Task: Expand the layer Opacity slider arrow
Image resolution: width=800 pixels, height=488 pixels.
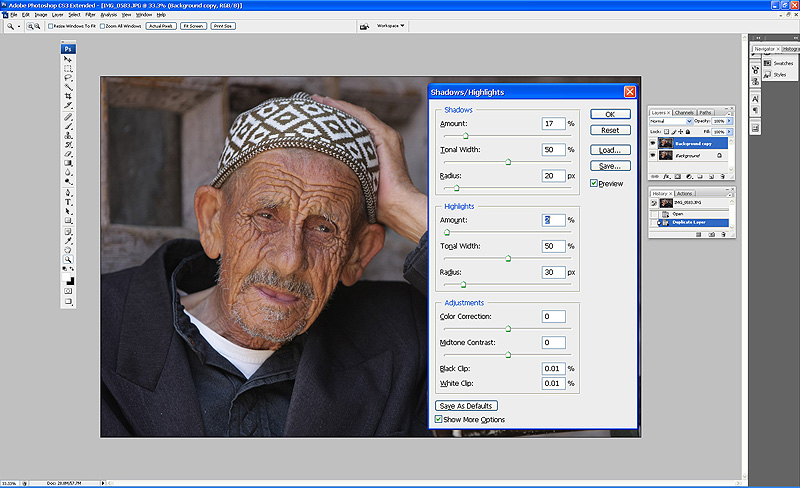Action: click(x=730, y=121)
